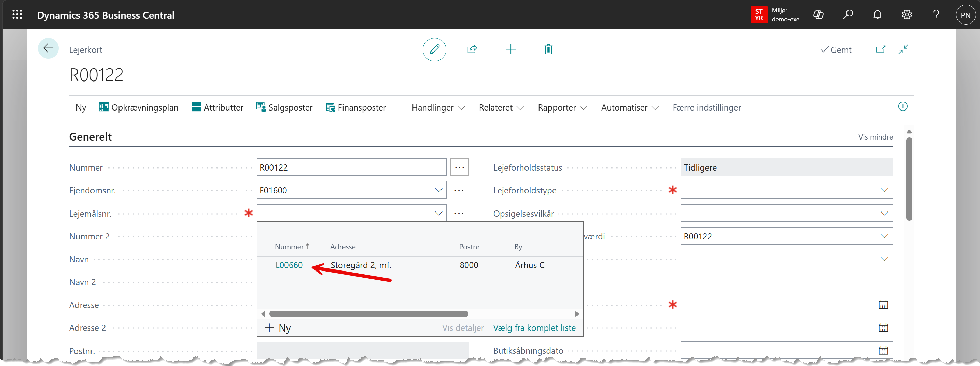Image resolution: width=980 pixels, height=366 pixels.
Task: Show the FactBox info pane icon
Action: pos(902,107)
